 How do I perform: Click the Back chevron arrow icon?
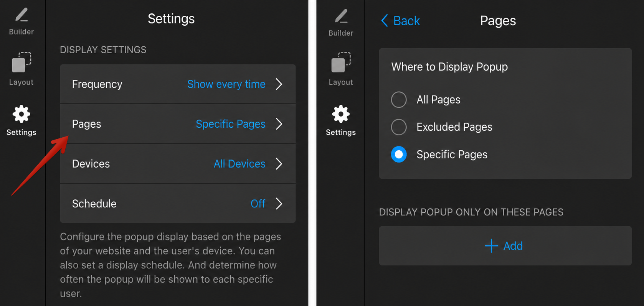click(x=385, y=20)
